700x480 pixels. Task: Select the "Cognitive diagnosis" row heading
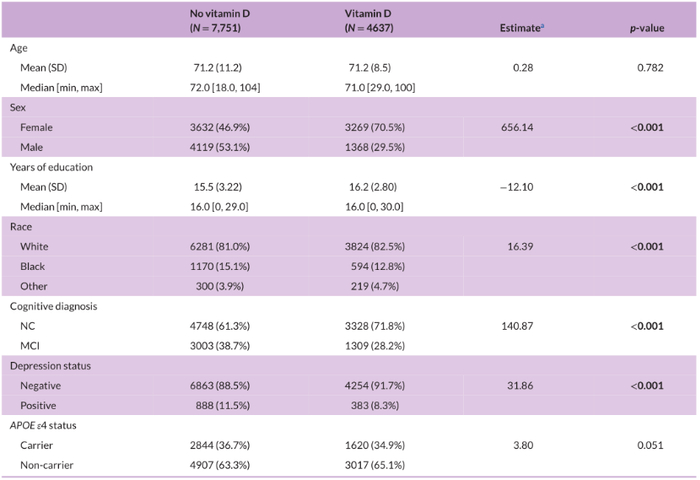[55, 305]
